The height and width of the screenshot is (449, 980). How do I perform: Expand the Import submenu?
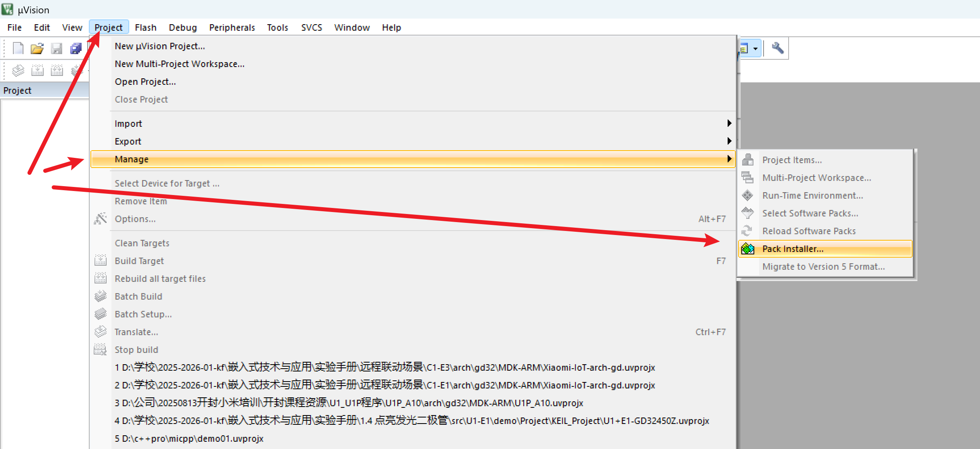413,124
